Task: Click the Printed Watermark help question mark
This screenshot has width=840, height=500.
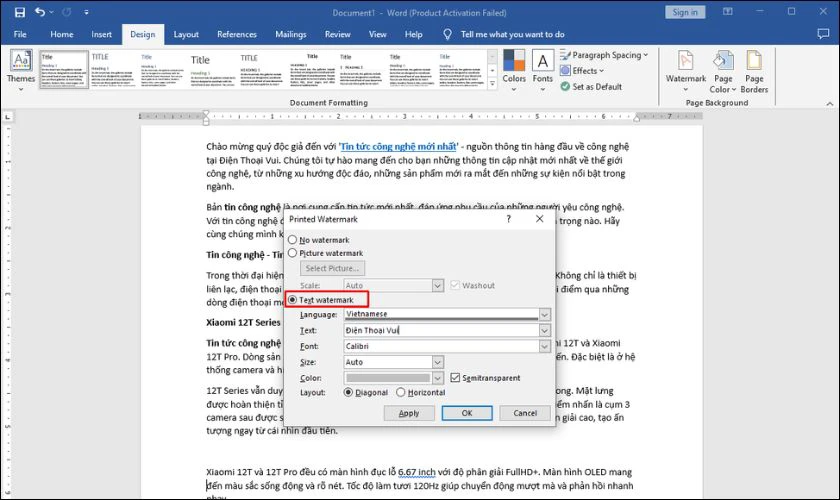Action: point(508,219)
